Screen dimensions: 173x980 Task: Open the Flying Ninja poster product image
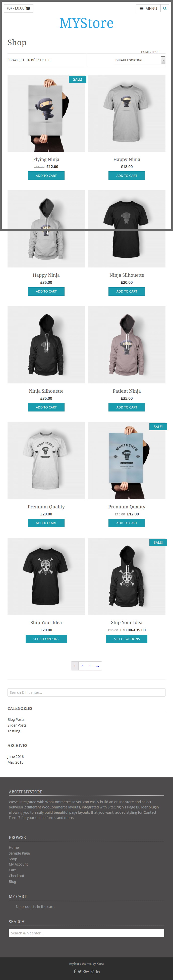click(46, 113)
